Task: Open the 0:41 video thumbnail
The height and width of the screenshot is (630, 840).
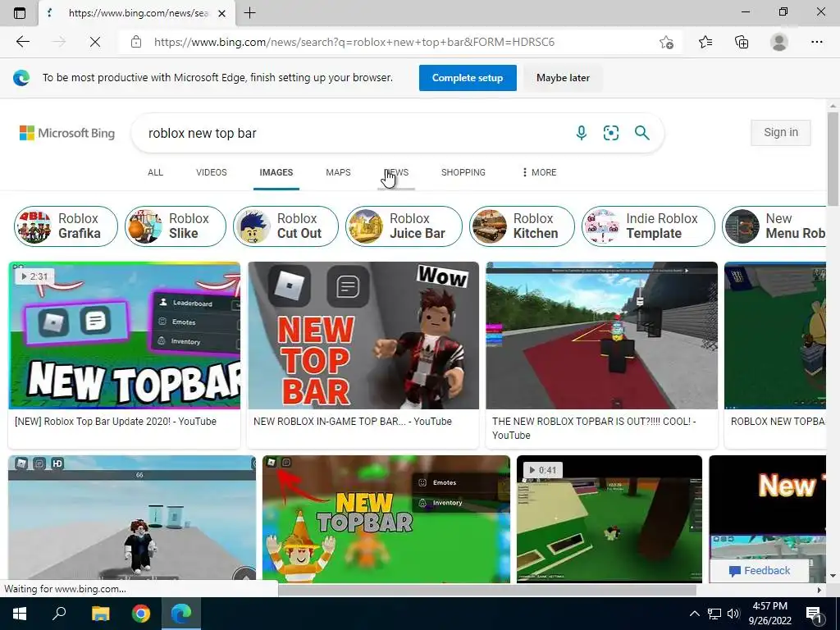Action: 609,518
